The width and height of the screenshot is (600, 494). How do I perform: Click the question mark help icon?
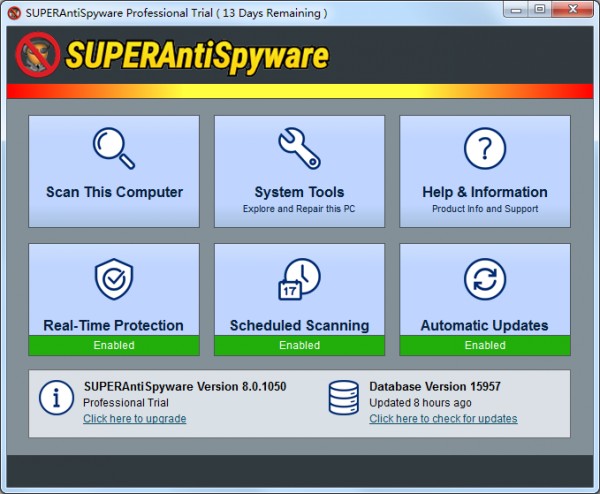click(x=485, y=148)
